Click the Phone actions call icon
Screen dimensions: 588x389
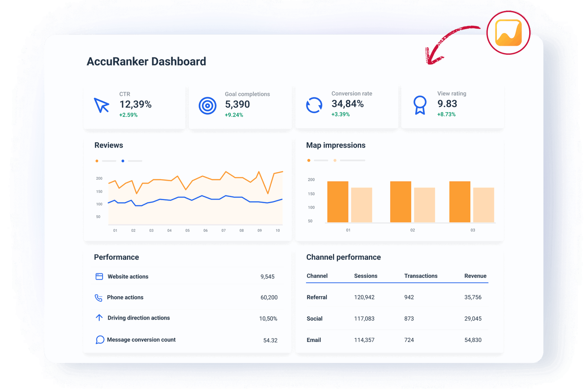coord(99,298)
